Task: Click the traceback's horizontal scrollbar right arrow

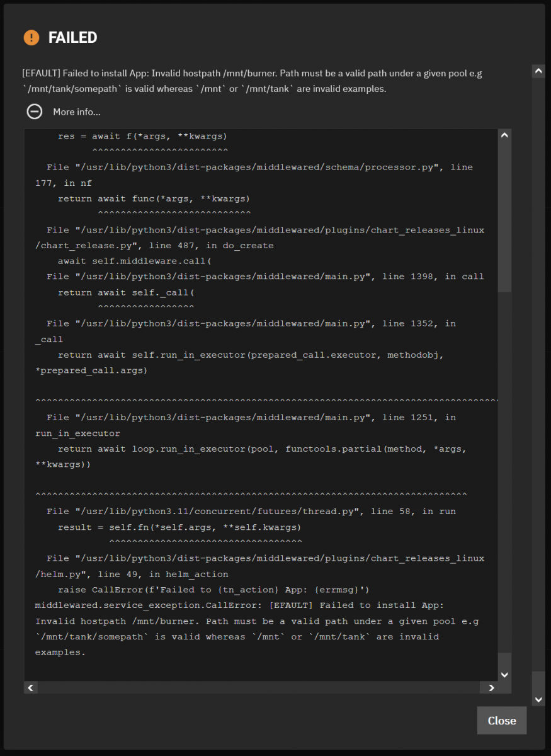Action: coord(491,688)
